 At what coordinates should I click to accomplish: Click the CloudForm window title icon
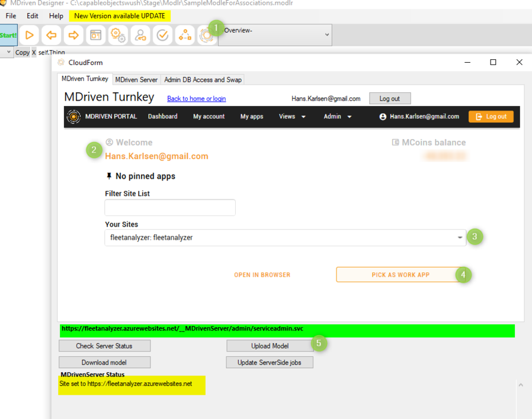tap(61, 62)
